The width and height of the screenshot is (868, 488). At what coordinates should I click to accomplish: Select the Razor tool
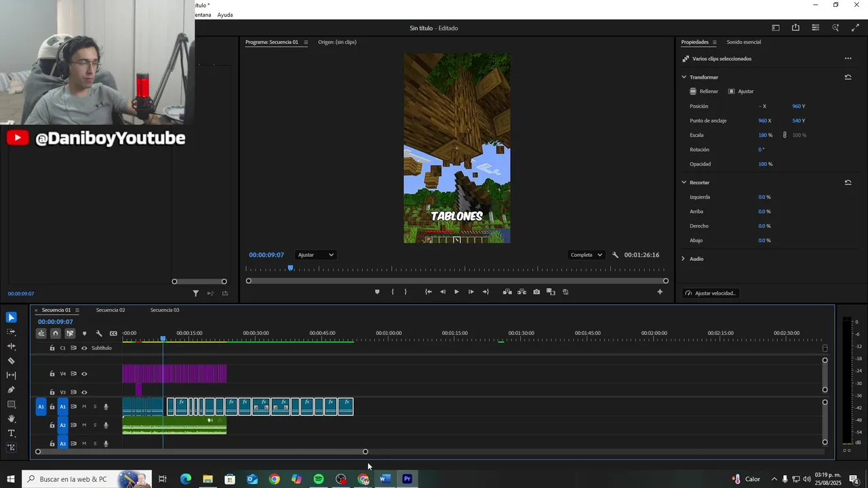point(12,361)
